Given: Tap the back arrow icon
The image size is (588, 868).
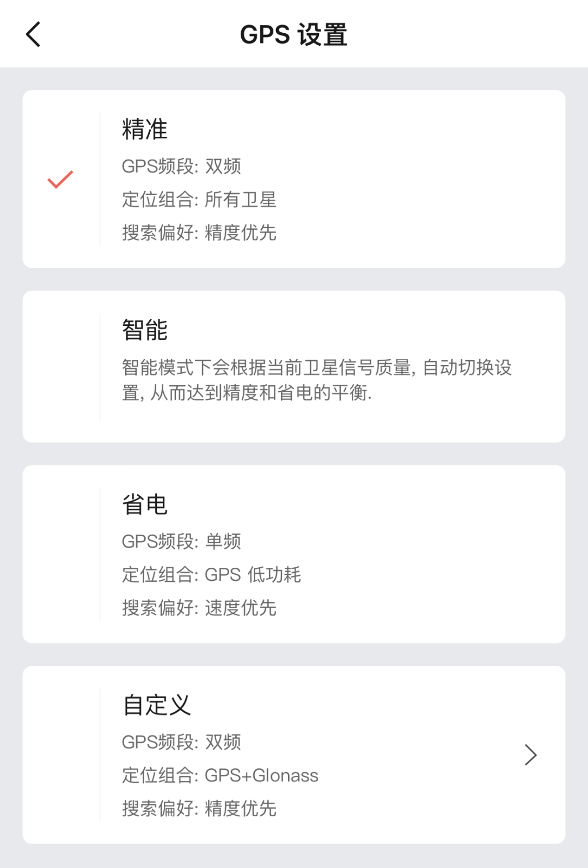Looking at the screenshot, I should (x=34, y=35).
